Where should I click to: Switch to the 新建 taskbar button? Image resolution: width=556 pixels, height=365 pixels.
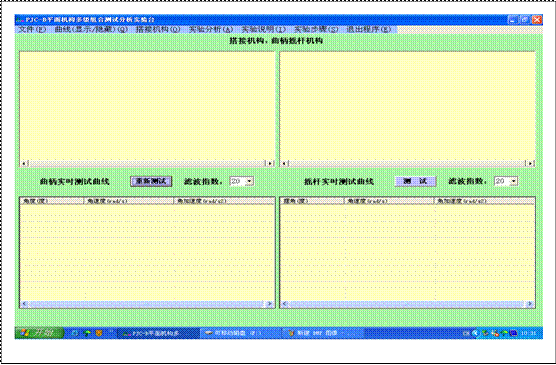pos(323,333)
